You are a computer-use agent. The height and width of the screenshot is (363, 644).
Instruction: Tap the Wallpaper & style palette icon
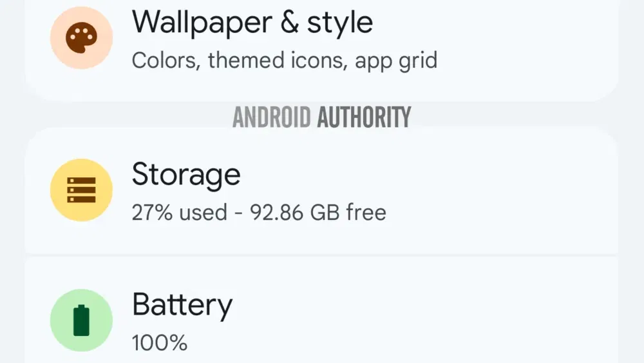tap(81, 38)
